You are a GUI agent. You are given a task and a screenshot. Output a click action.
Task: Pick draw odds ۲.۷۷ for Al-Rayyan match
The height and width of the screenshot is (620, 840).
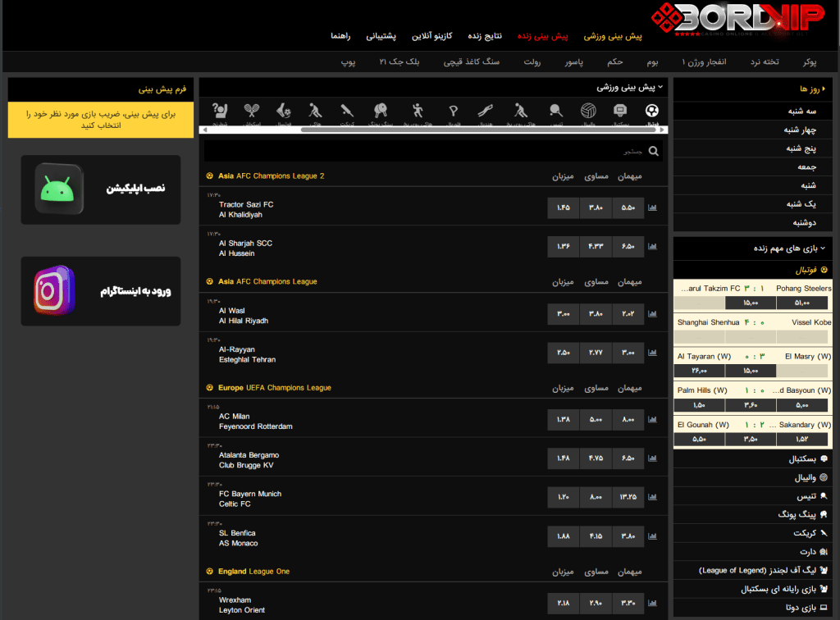[x=596, y=353]
